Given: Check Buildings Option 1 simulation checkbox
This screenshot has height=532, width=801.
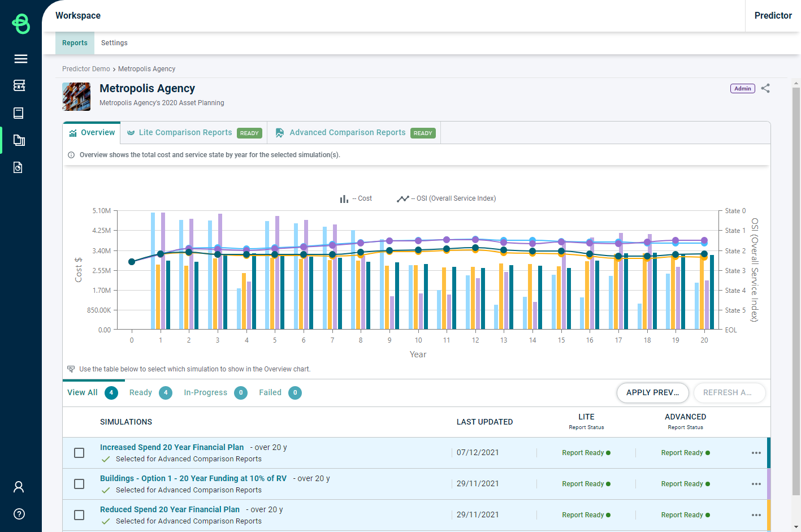Looking at the screenshot, I should coord(79,484).
